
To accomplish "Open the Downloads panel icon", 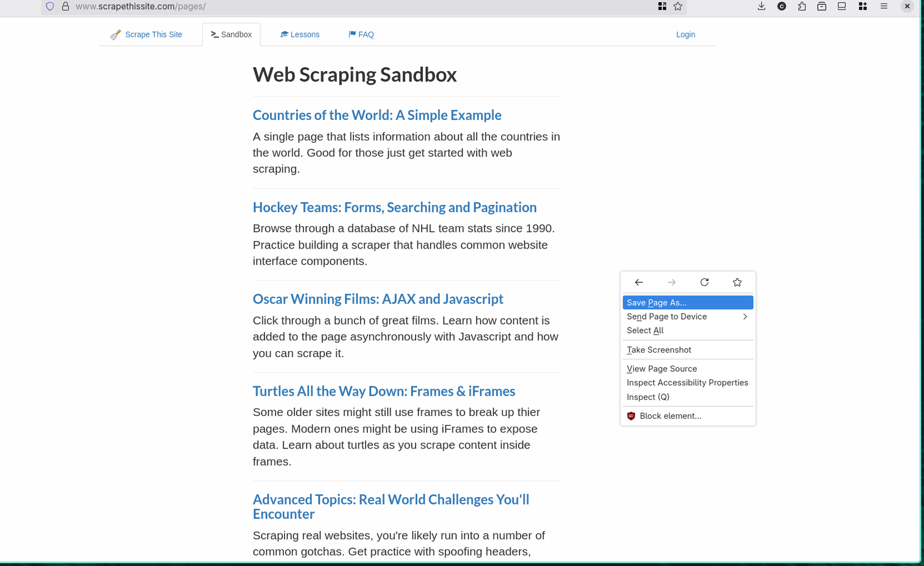I will [x=761, y=6].
